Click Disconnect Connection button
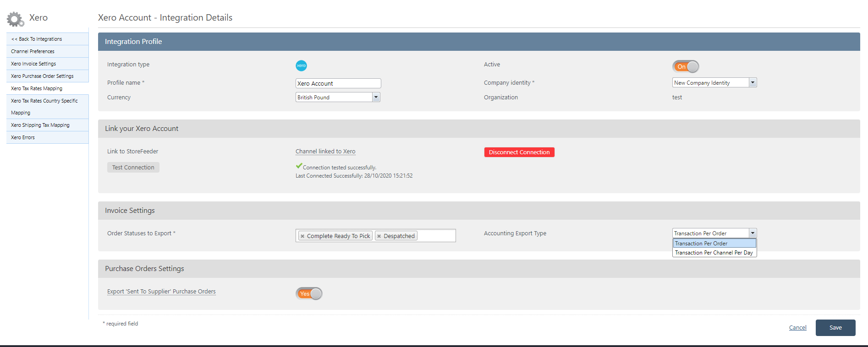Image resolution: width=868 pixels, height=347 pixels. pos(519,152)
